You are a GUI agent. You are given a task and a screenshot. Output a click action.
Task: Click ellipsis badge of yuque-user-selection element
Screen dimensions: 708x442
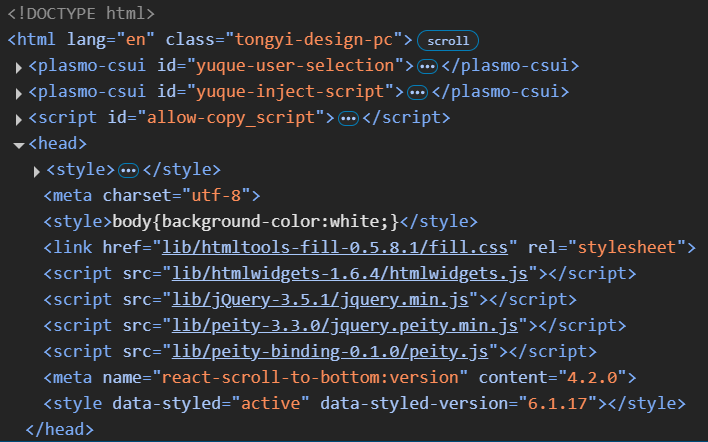point(427,67)
